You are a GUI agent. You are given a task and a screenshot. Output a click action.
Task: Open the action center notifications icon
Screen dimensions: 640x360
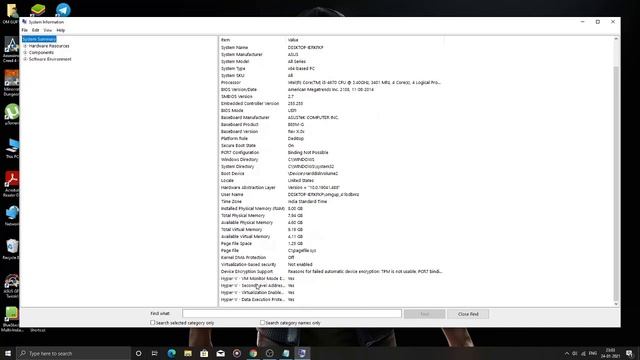click(629, 353)
